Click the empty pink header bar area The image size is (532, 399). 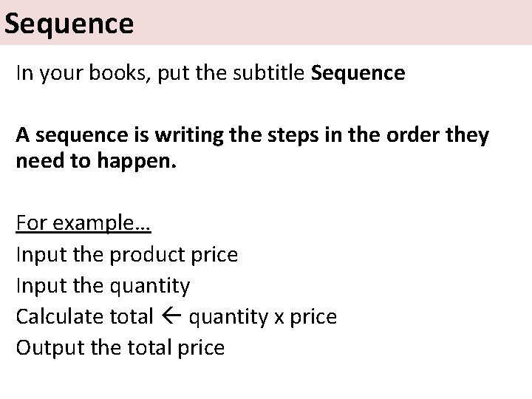[332, 24]
